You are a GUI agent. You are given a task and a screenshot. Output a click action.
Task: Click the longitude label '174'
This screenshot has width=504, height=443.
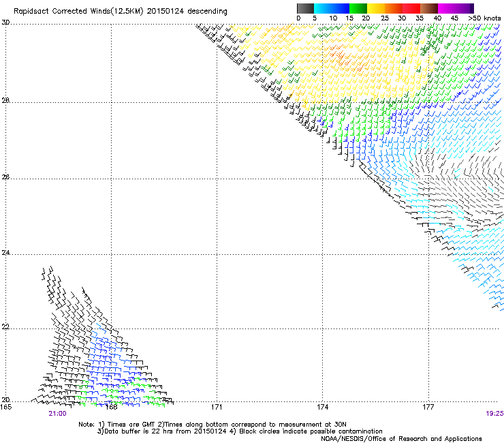tap(322, 407)
